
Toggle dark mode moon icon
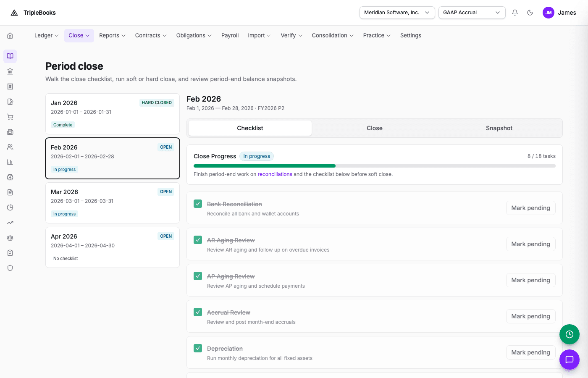[530, 13]
